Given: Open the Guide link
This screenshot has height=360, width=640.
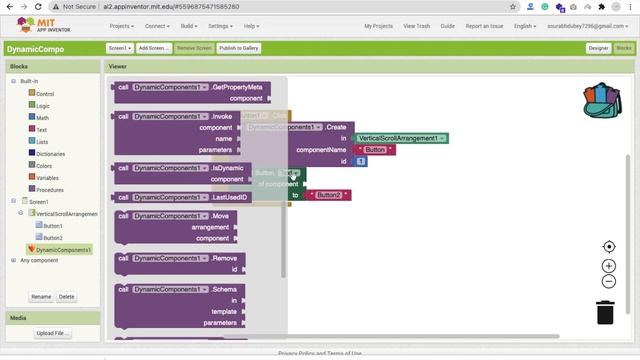Looking at the screenshot, I should pos(447,26).
